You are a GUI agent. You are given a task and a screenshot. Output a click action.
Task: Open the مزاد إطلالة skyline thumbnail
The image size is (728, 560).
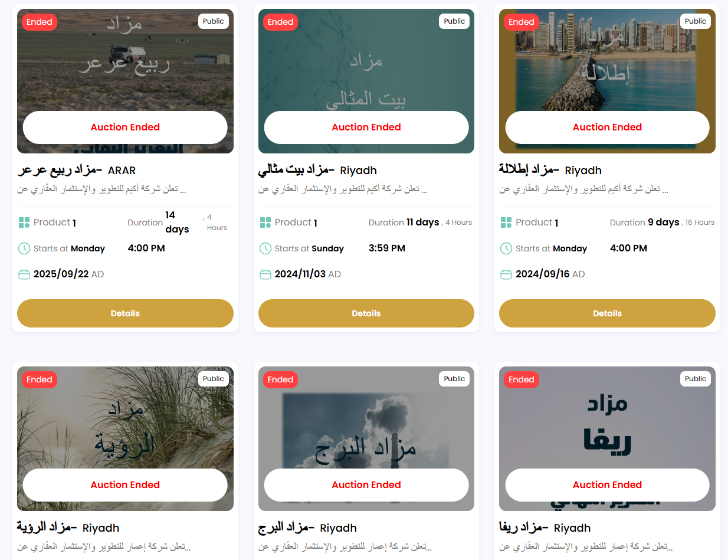(x=607, y=81)
